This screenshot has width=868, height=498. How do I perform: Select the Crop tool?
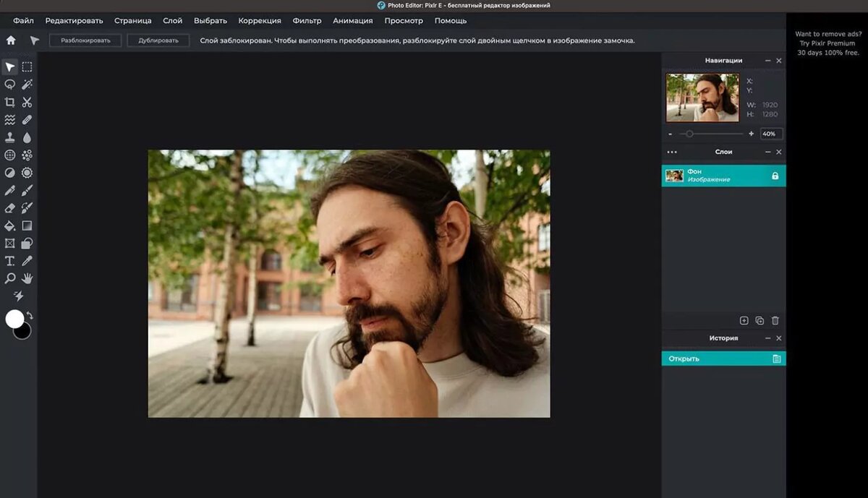click(10, 103)
